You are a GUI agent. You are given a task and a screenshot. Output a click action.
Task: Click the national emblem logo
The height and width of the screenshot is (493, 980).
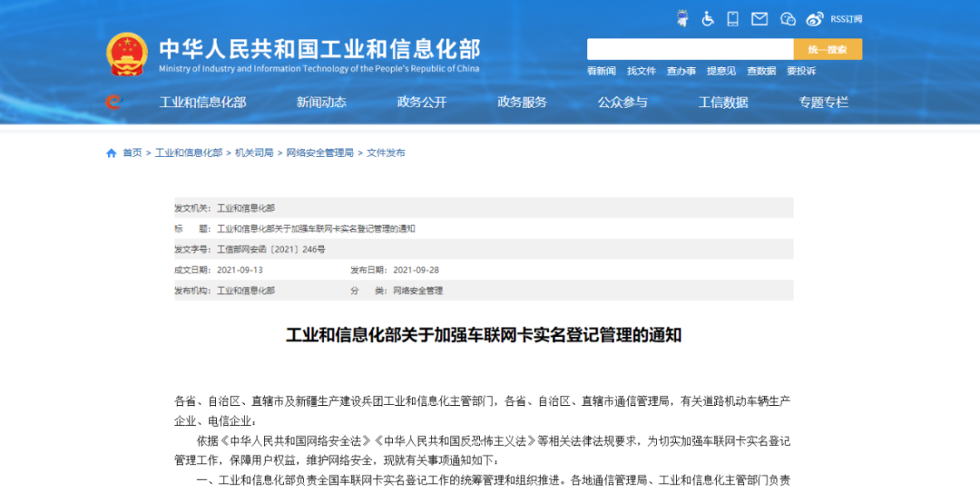click(127, 55)
